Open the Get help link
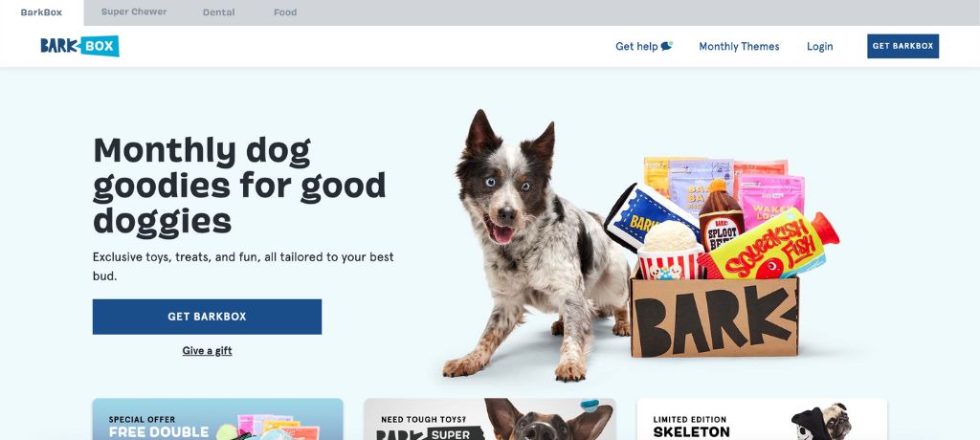This screenshot has width=980, height=440. (636, 46)
